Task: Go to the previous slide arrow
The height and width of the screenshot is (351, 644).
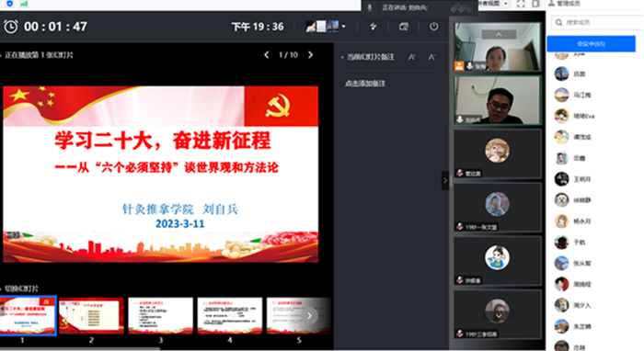Action: tap(266, 55)
